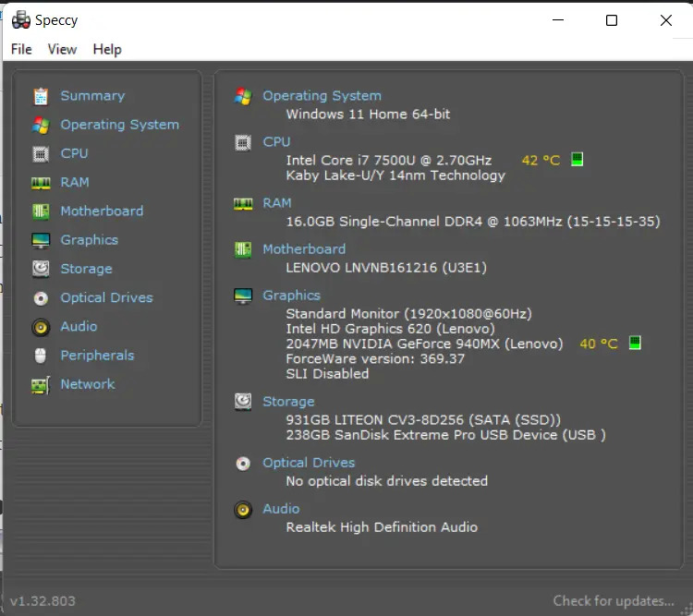Click the CPU chip icon in the sidebar
Viewport: 693px width, 616px height.
pyautogui.click(x=41, y=154)
